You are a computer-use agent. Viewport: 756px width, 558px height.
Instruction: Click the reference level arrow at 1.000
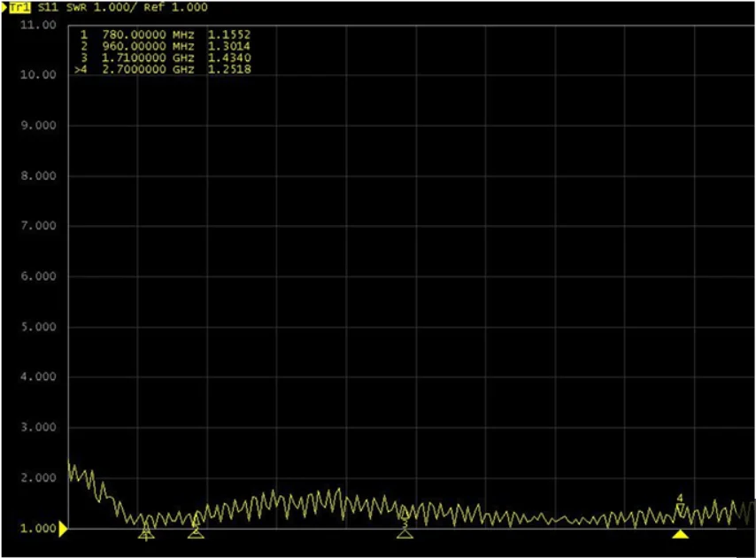(63, 529)
